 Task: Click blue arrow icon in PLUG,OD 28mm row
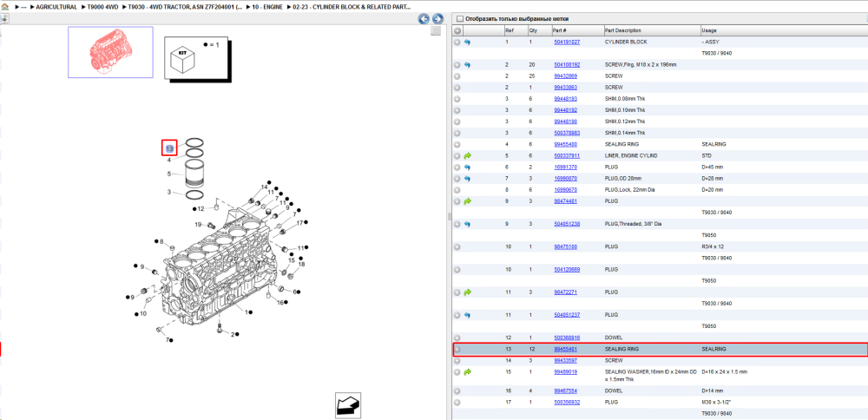467,179
